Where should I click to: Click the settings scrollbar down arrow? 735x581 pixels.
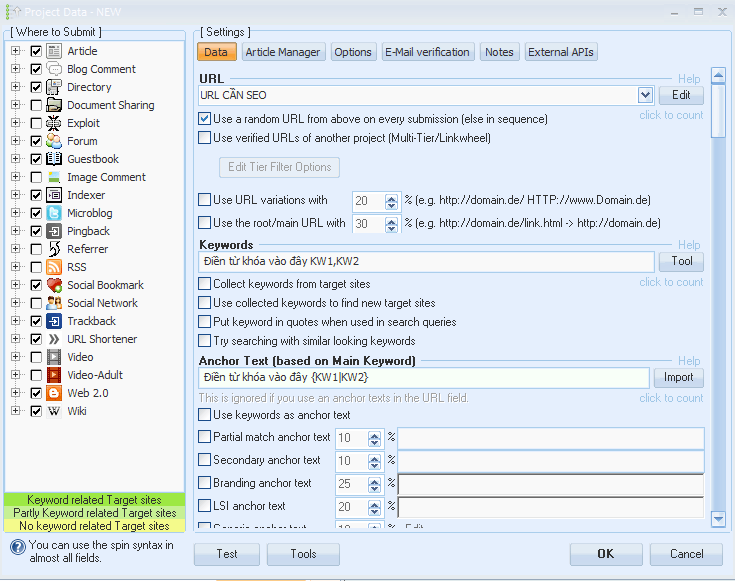(x=718, y=519)
